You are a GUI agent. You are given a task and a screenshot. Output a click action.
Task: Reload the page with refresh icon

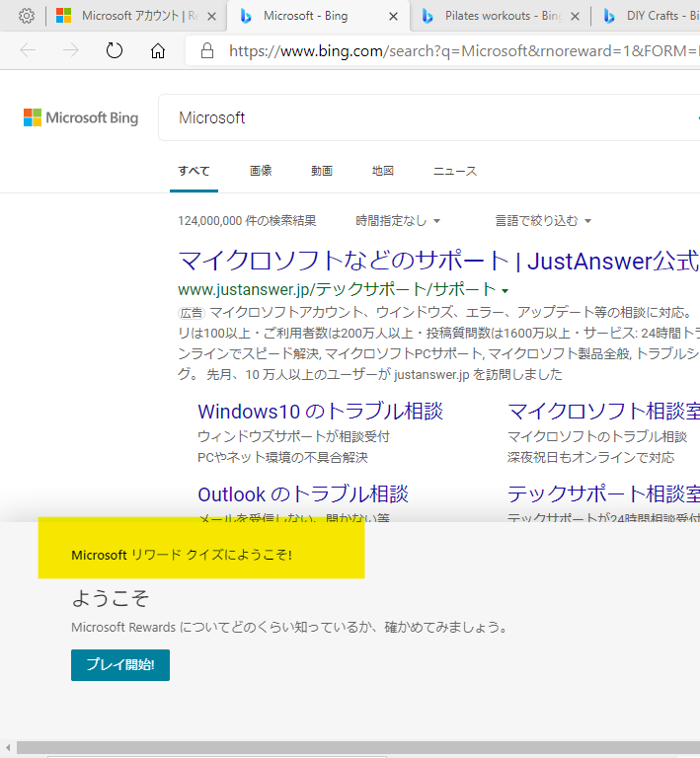coord(115,50)
